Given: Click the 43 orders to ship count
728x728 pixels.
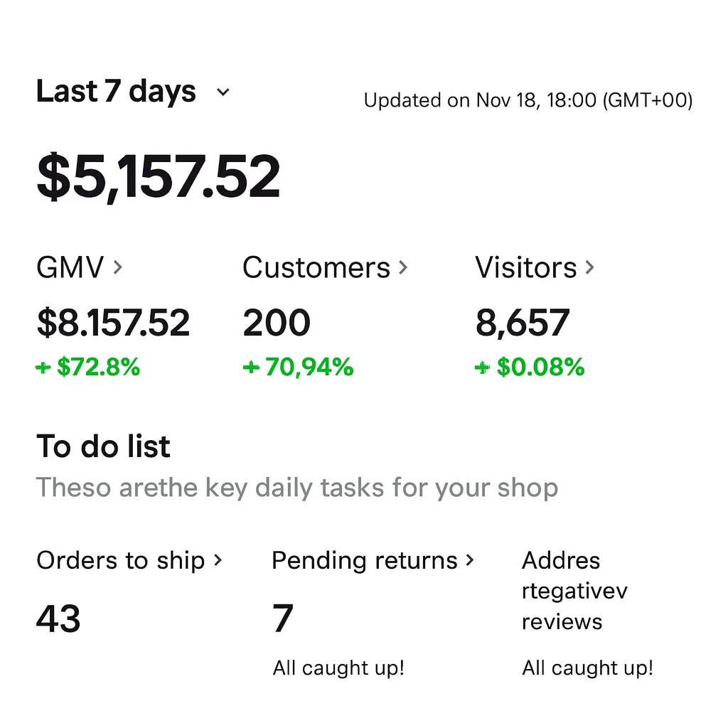Looking at the screenshot, I should point(58,618).
